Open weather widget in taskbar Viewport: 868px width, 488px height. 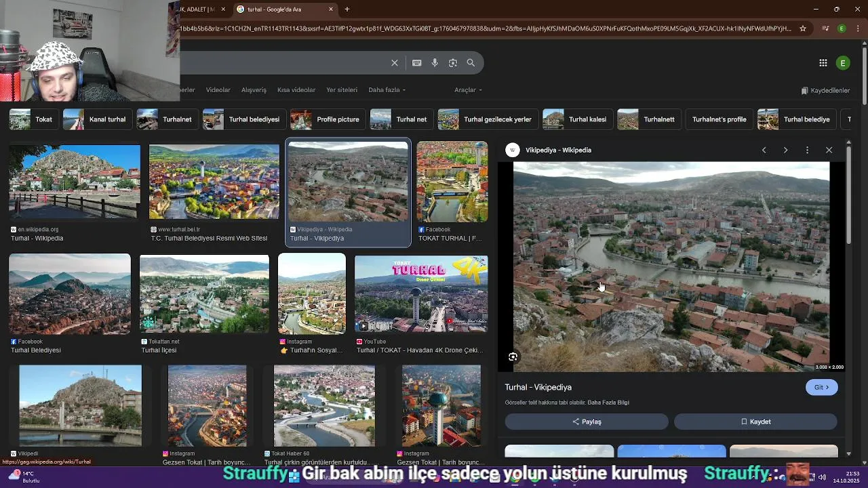tap(23, 477)
